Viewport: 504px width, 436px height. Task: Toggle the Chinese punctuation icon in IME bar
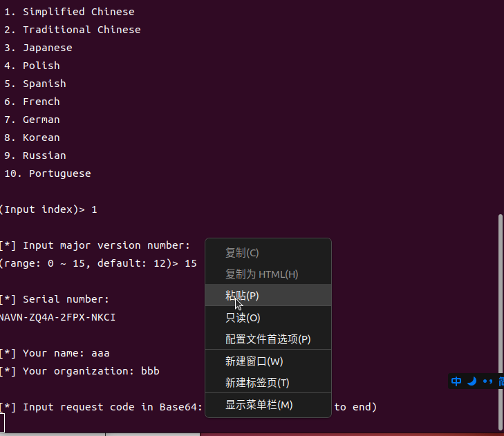point(487,381)
